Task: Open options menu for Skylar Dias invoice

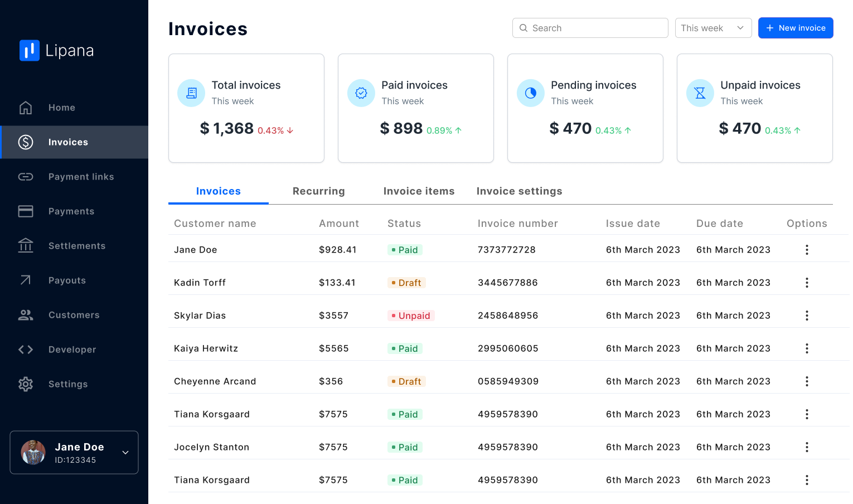Action: pos(806,316)
